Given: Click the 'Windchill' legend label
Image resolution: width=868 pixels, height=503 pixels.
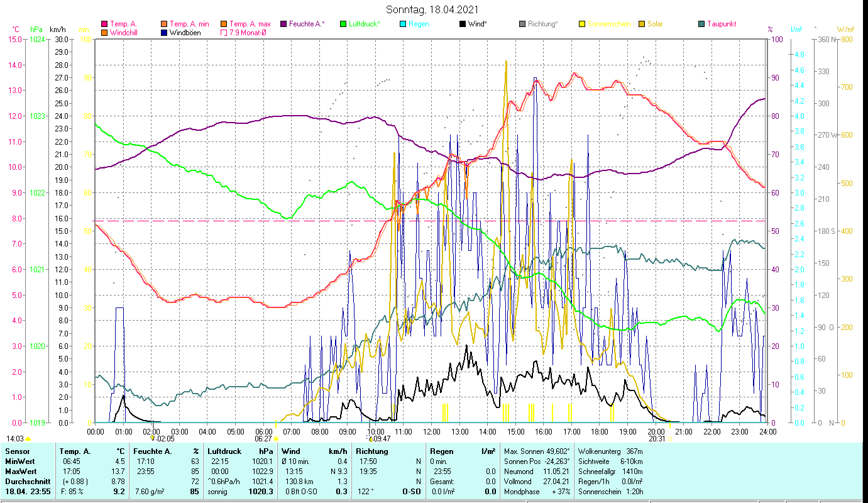Looking at the screenshot, I should coord(124,32).
